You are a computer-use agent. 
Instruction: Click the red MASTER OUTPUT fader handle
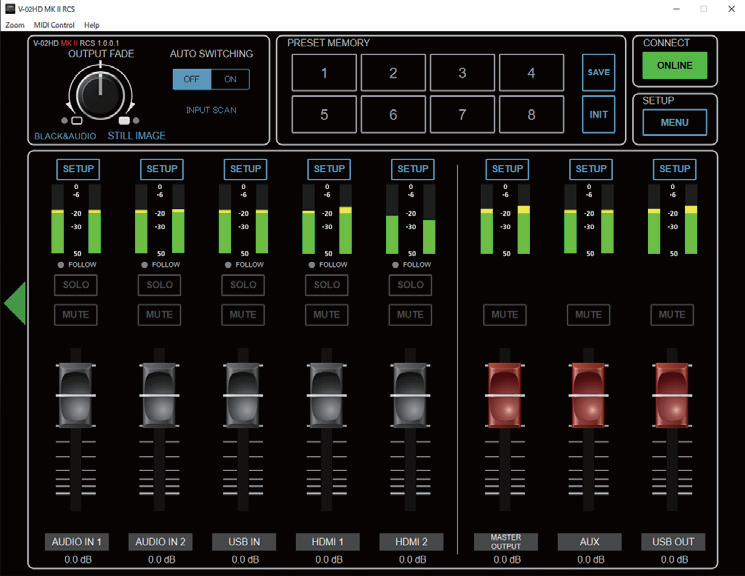(x=505, y=395)
